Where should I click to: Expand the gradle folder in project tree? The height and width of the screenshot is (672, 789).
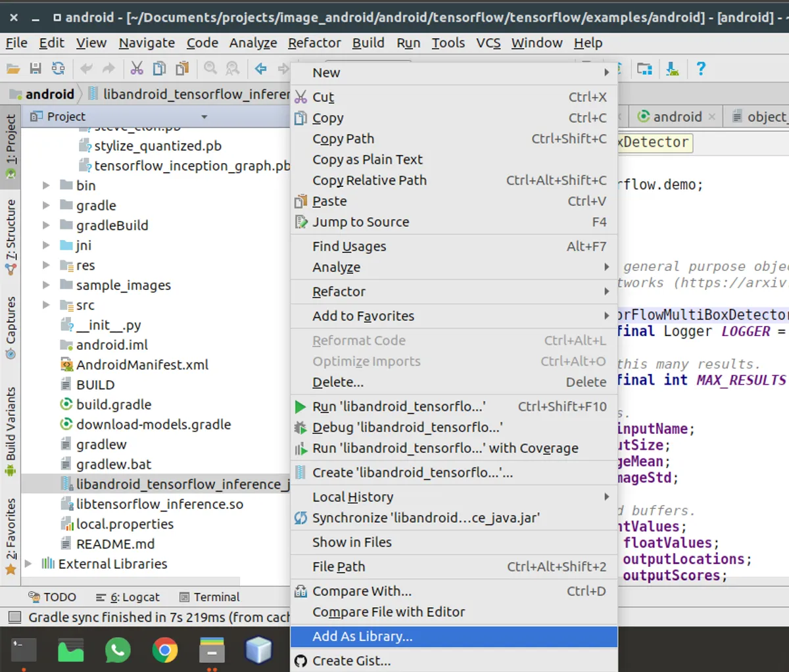pos(46,205)
